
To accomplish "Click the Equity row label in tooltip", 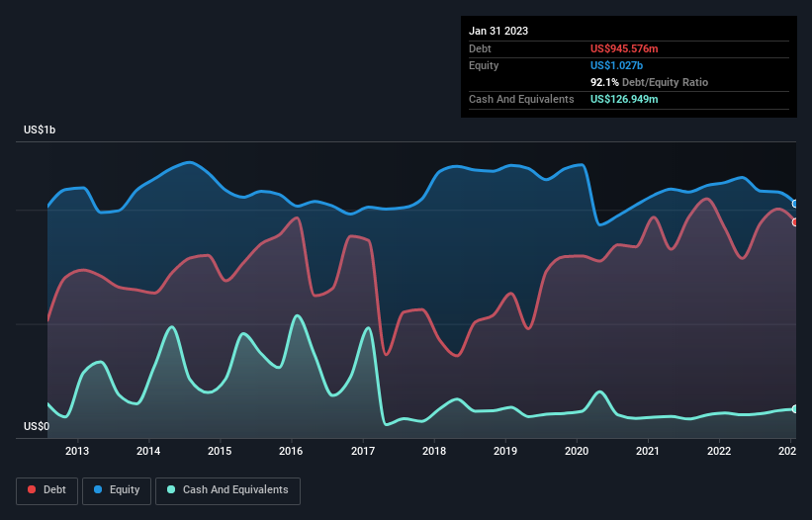I will click(x=484, y=65).
